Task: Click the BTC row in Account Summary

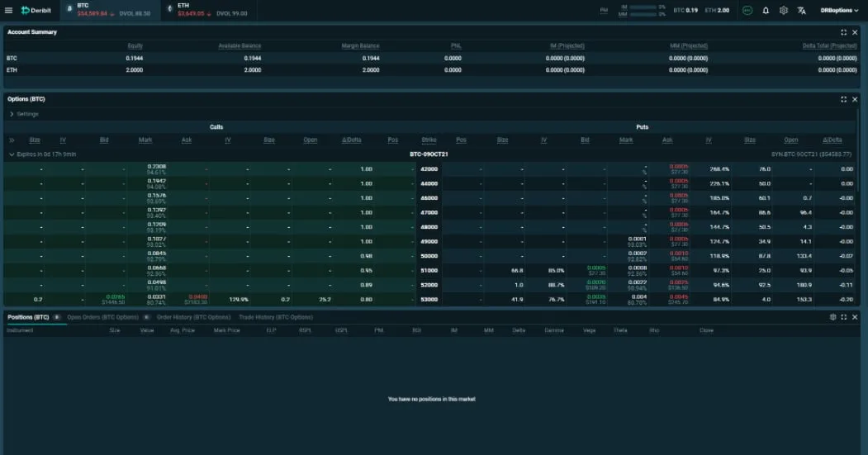Action: coord(432,58)
